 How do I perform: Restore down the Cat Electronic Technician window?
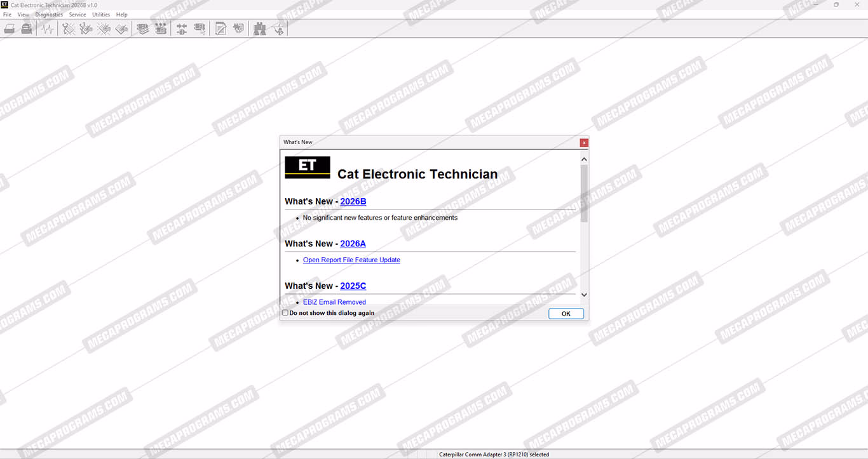click(836, 5)
